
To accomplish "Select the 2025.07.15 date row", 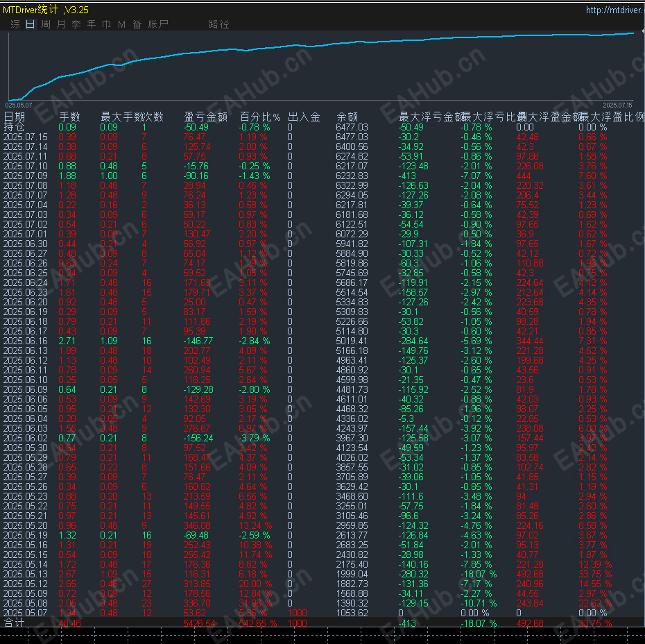I will pyautogui.click(x=26, y=137).
